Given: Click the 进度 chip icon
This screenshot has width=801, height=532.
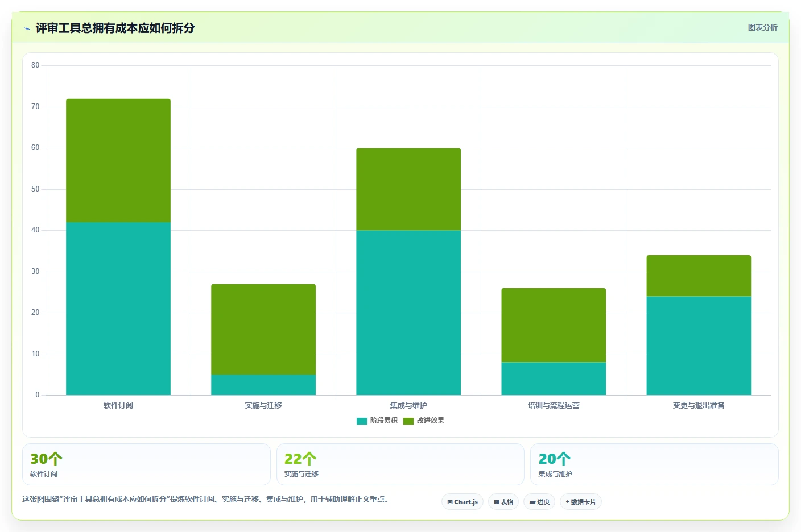Looking at the screenshot, I should pos(532,502).
